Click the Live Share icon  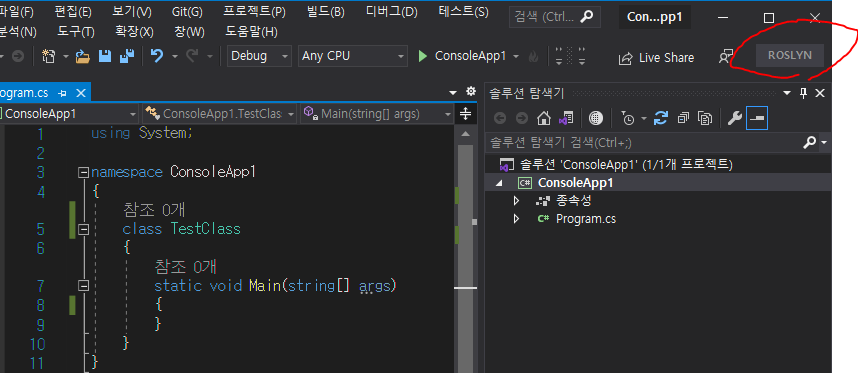[x=625, y=58]
